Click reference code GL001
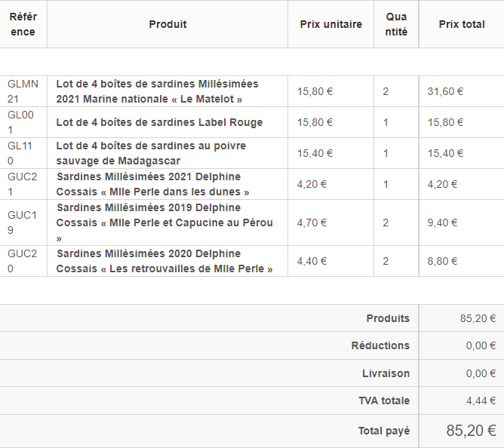This screenshot has height=448, width=504. [21, 122]
